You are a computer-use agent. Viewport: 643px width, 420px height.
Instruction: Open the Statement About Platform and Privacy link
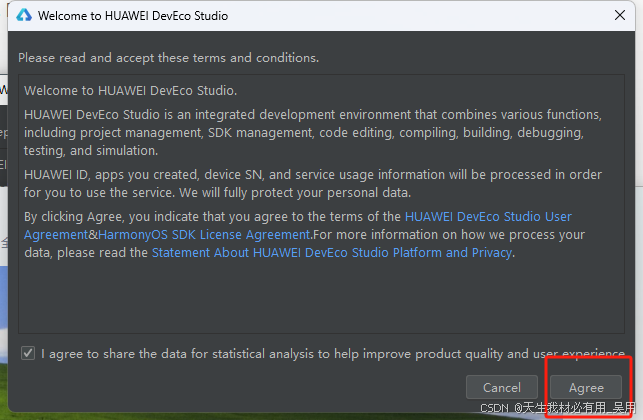(332, 253)
